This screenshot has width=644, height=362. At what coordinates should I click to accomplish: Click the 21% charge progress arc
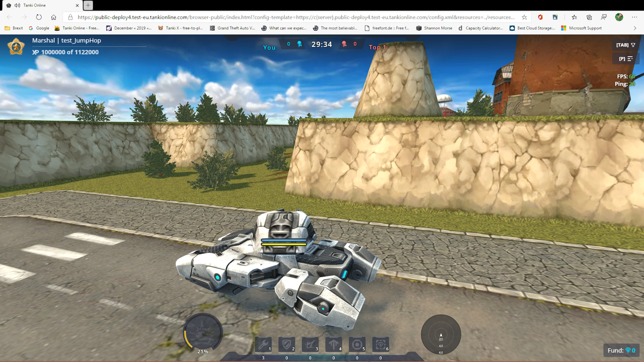(x=203, y=351)
